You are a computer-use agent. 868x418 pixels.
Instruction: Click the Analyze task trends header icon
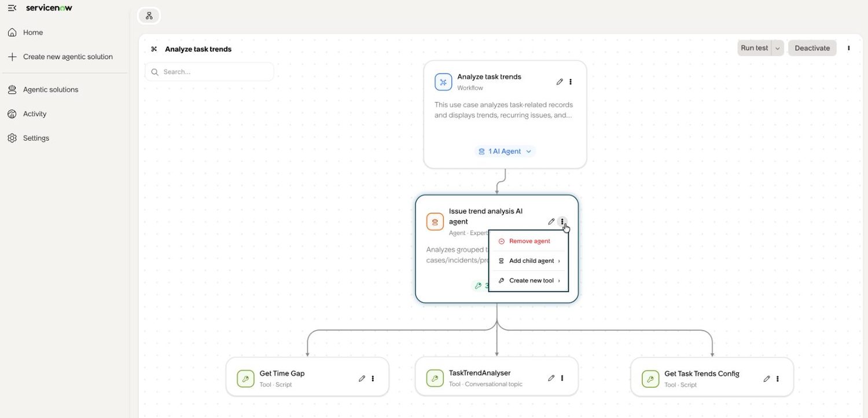(154, 49)
